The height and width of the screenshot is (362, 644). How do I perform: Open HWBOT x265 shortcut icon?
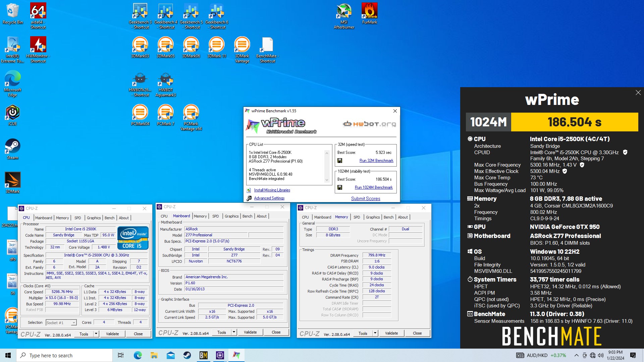140,83
